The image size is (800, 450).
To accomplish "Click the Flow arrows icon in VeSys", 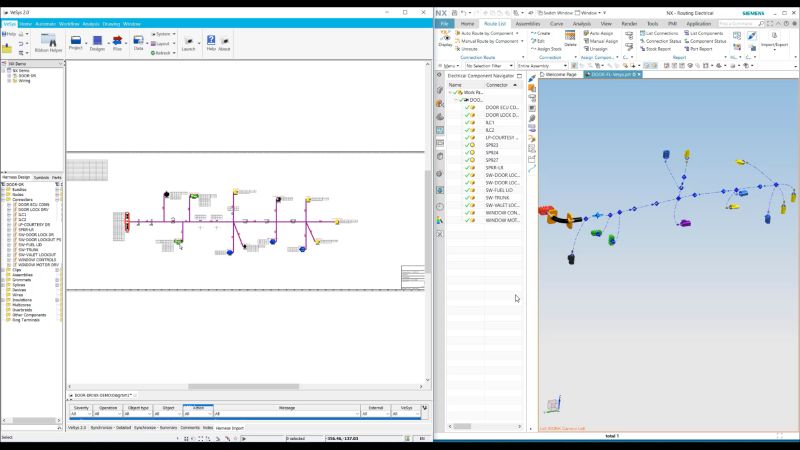I will click(117, 43).
